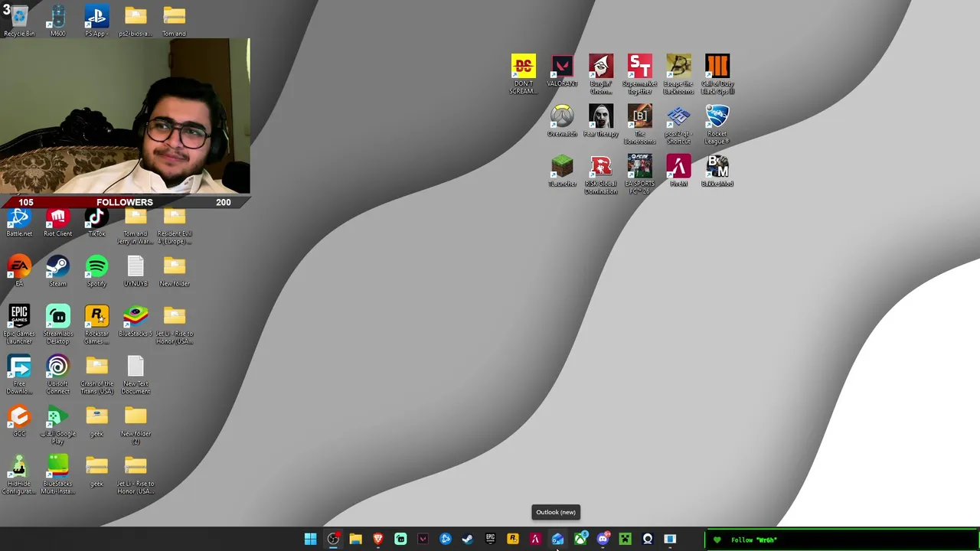Launch Spotify desktop shortcut
This screenshot has width=980, height=551.
[96, 271]
